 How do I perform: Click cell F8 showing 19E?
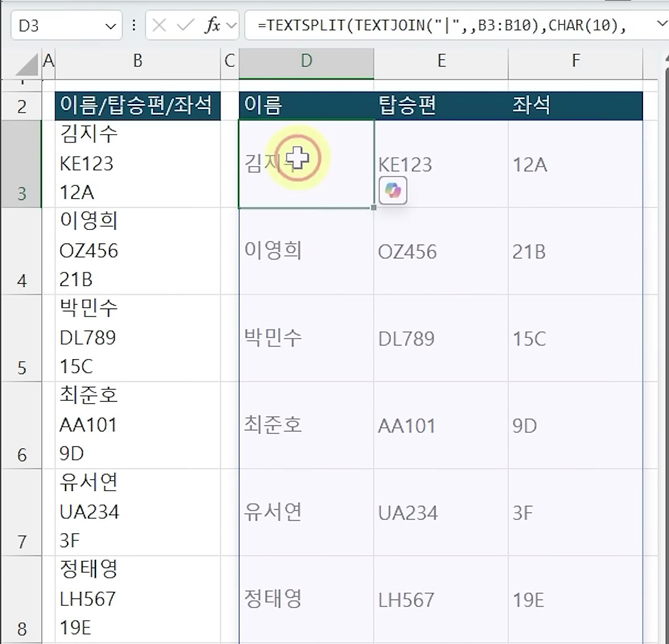575,599
